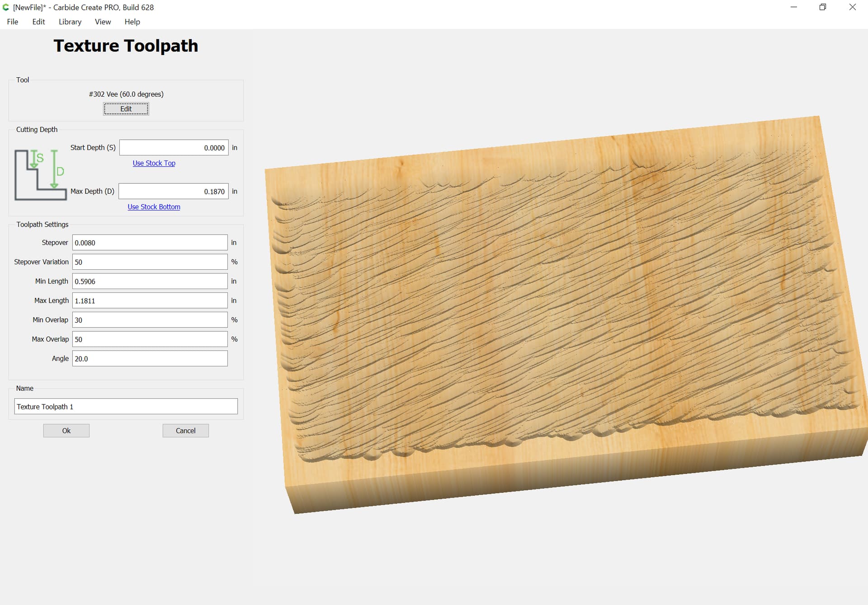The height and width of the screenshot is (605, 868).
Task: Open the File menu
Action: click(x=13, y=22)
